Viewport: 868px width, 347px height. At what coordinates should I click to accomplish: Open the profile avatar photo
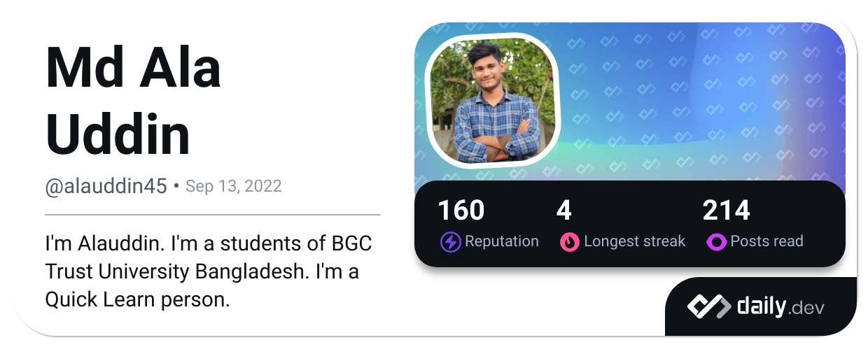click(494, 99)
